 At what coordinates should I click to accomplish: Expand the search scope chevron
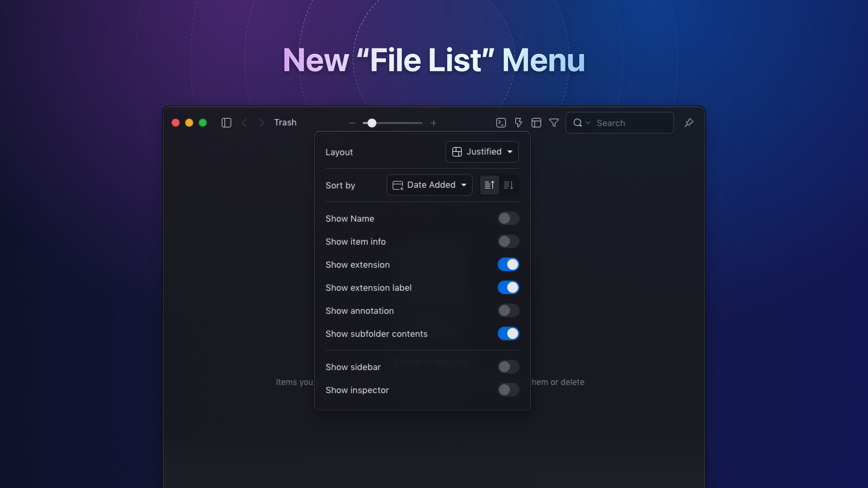point(588,123)
